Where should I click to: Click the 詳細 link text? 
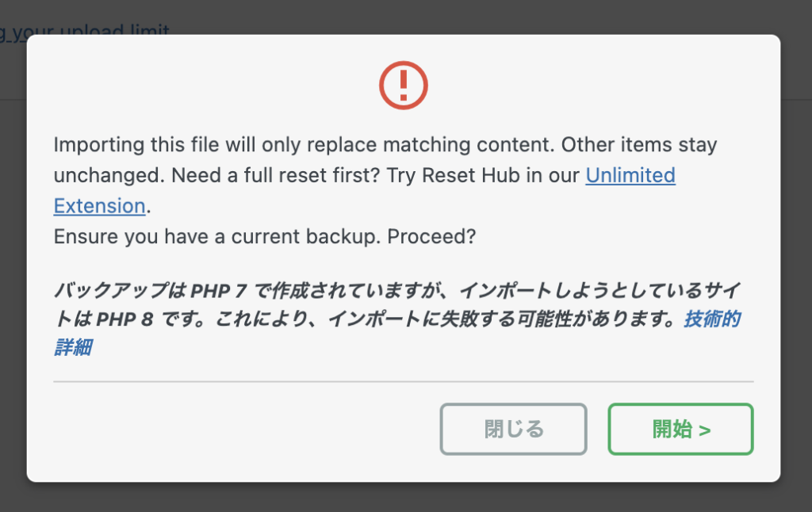coord(73,347)
